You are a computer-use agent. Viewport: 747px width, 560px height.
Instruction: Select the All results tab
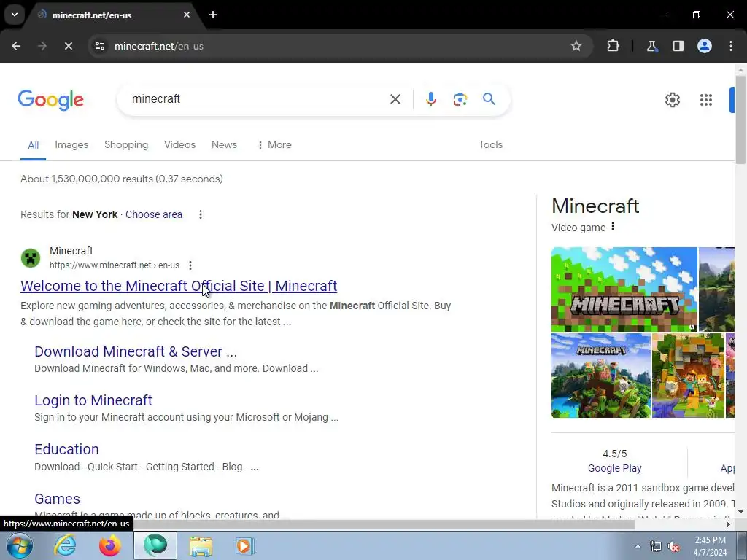(33, 145)
